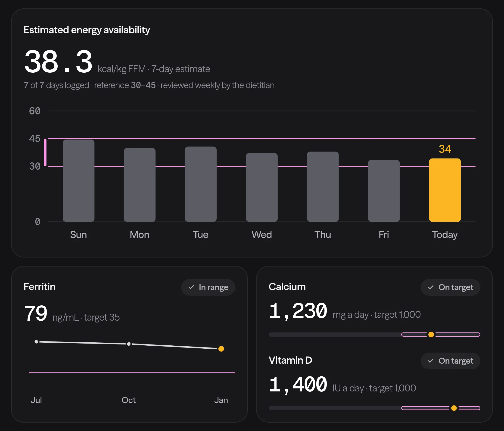Click the 34 label above Today bar
The image size is (504, 431).
[x=445, y=149]
